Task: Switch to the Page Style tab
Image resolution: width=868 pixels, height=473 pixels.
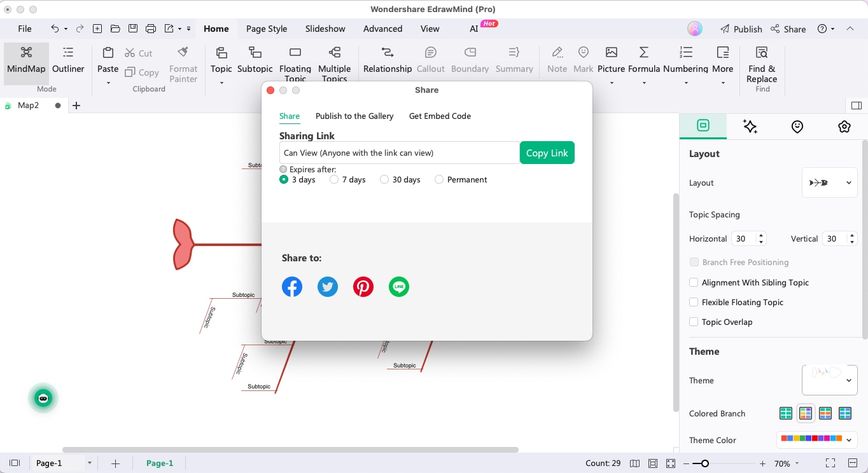Action: (x=267, y=29)
